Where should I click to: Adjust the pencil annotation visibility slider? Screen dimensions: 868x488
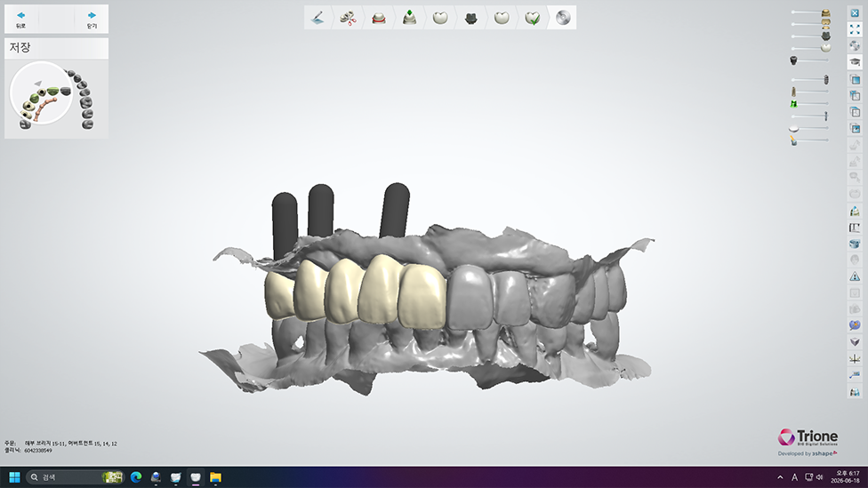(x=809, y=140)
